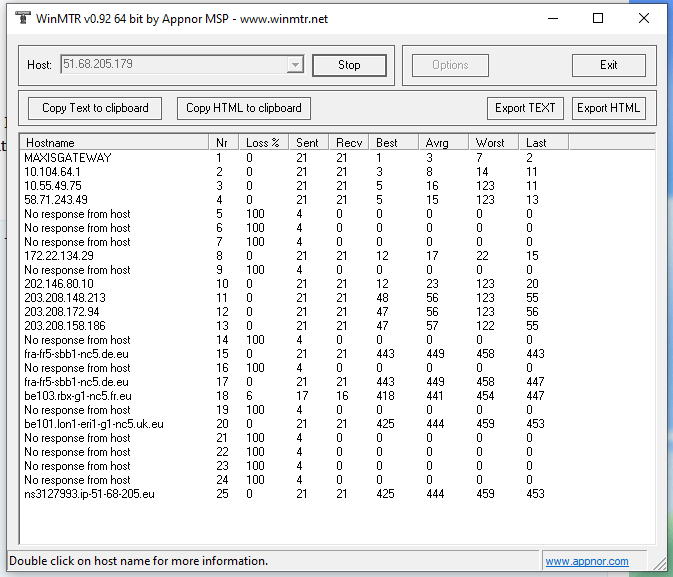This screenshot has width=673, height=577.
Task: Click Copy Text to clipboard
Action: 95,108
